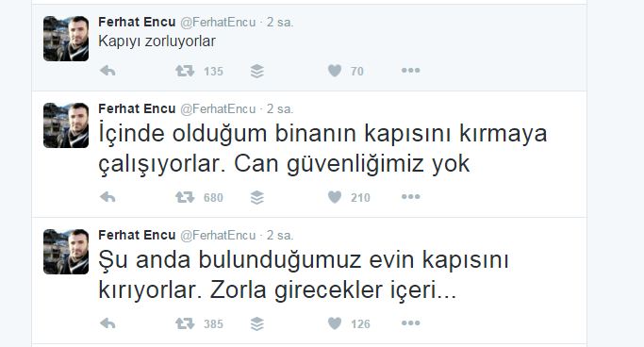Open the "2 sa." timestamp on last tweet
Image resolution: width=644 pixels, height=347 pixels.
point(280,236)
